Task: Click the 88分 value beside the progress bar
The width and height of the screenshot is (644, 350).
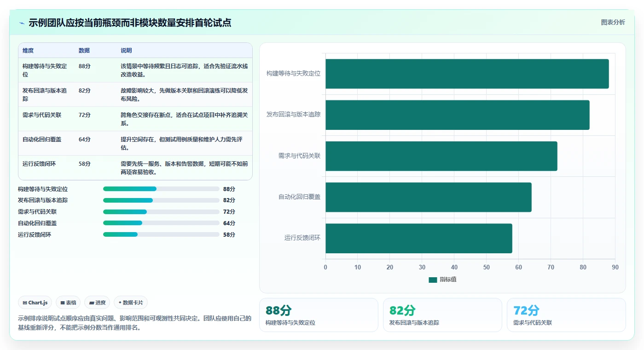Action: (229, 189)
